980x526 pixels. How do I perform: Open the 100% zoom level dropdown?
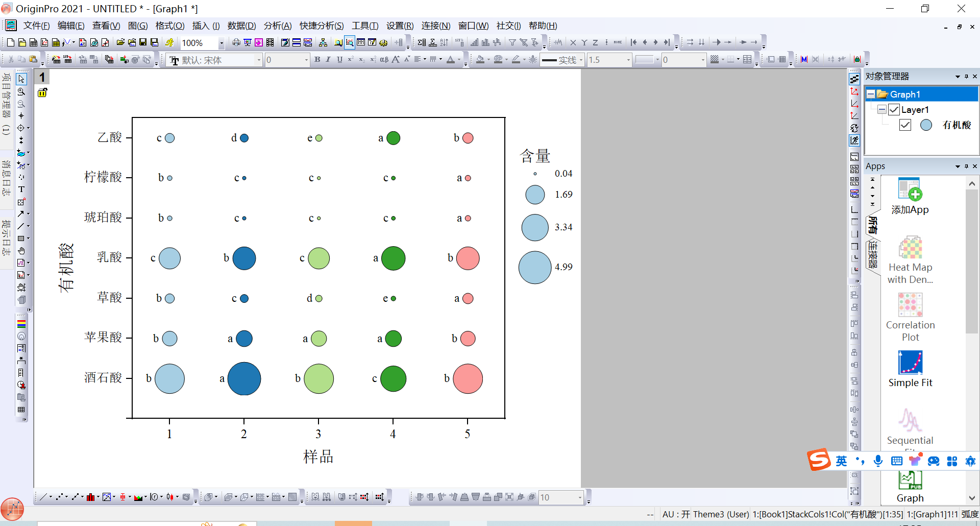[x=221, y=43]
